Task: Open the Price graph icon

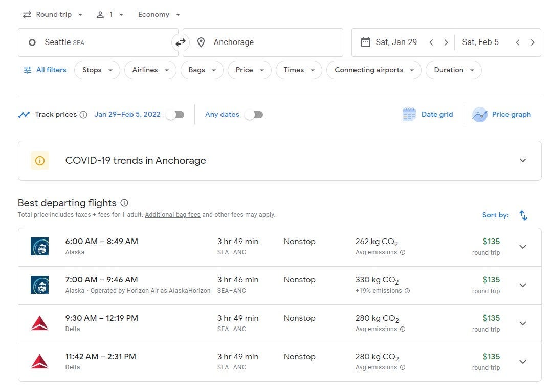Action: point(479,115)
